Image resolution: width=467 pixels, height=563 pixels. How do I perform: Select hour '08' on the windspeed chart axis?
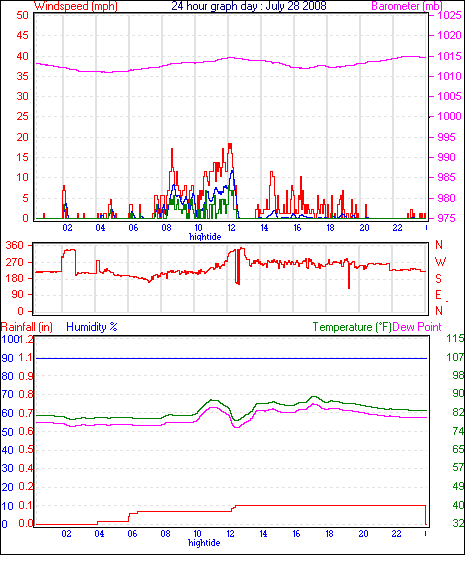166,228
